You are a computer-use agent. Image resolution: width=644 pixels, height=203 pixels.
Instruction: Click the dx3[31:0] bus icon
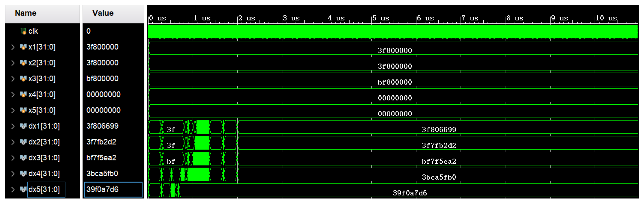tap(23, 158)
